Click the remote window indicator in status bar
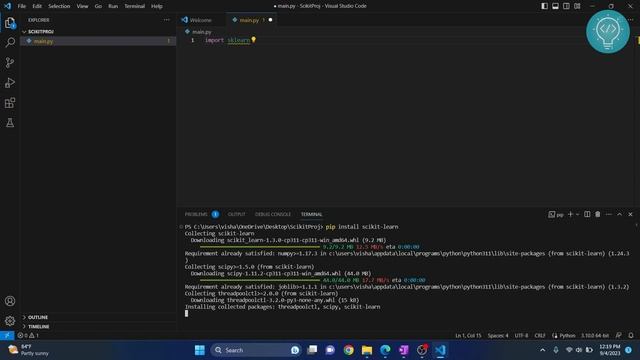Screen dimensions: 640x360 coord(7,336)
